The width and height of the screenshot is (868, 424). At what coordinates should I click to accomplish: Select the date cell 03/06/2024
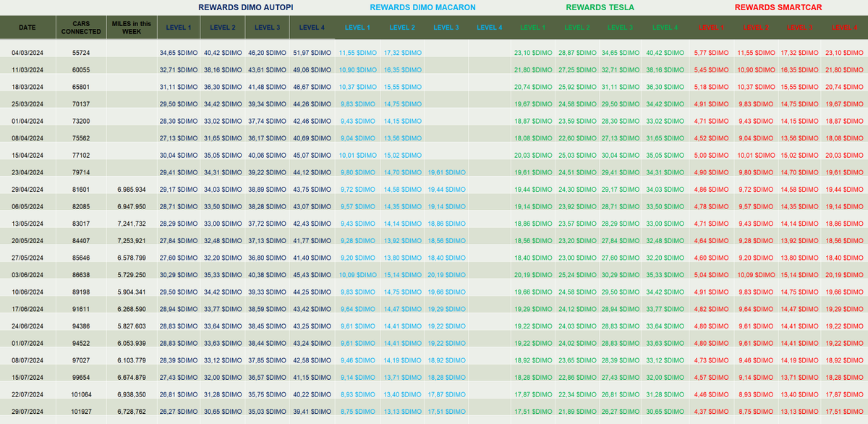27,275
